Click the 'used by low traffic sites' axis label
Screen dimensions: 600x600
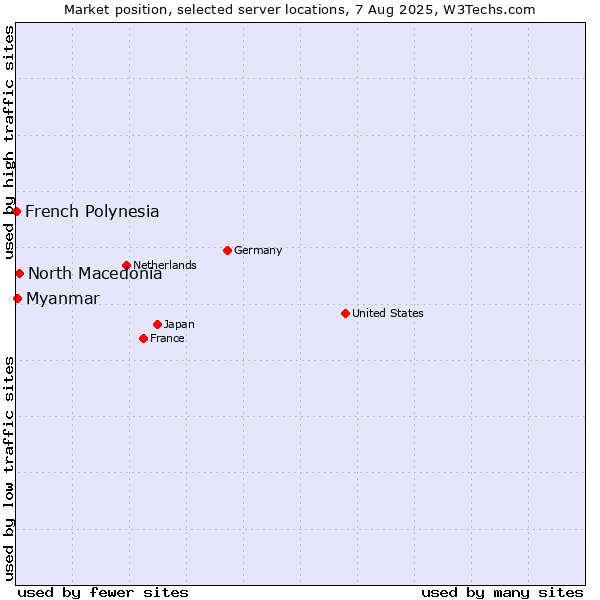click(x=8, y=469)
